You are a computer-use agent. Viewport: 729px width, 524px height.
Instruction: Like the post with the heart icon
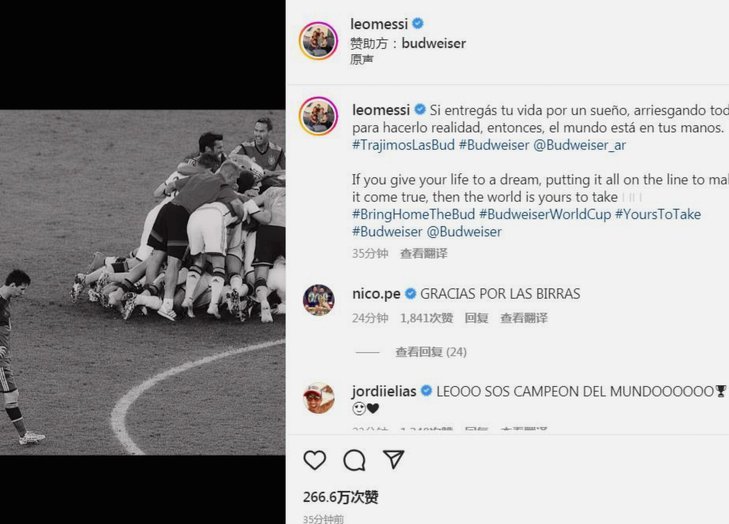[x=315, y=460]
